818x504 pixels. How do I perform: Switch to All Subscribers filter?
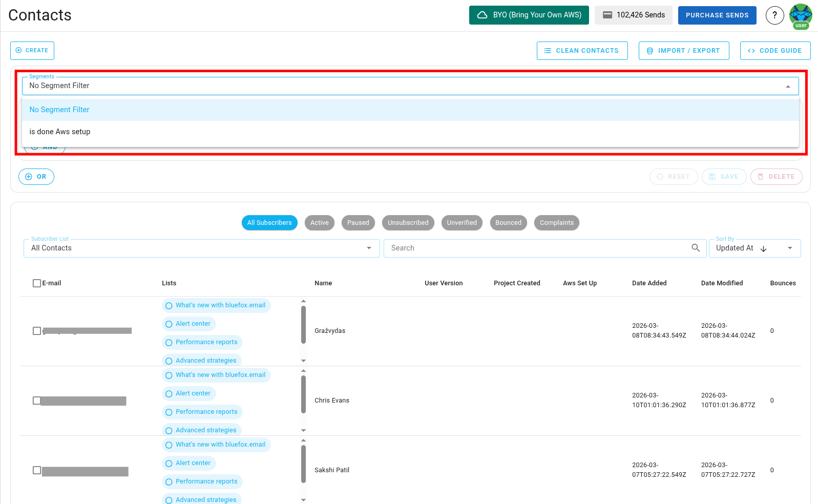click(269, 223)
